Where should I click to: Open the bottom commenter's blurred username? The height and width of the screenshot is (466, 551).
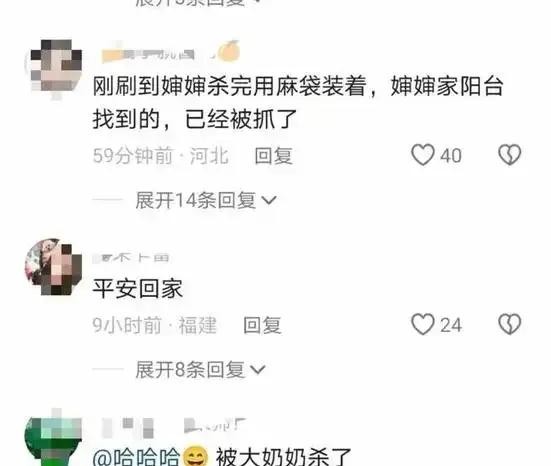(x=174, y=425)
